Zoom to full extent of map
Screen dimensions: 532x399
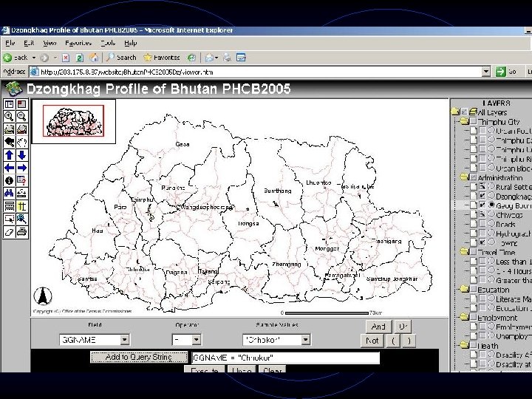click(x=9, y=129)
